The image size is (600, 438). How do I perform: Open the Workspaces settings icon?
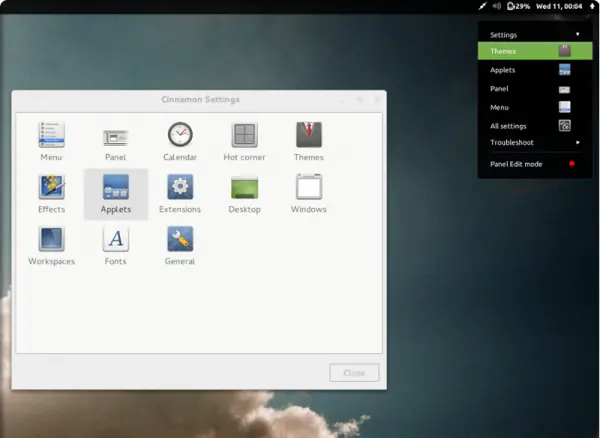point(51,239)
